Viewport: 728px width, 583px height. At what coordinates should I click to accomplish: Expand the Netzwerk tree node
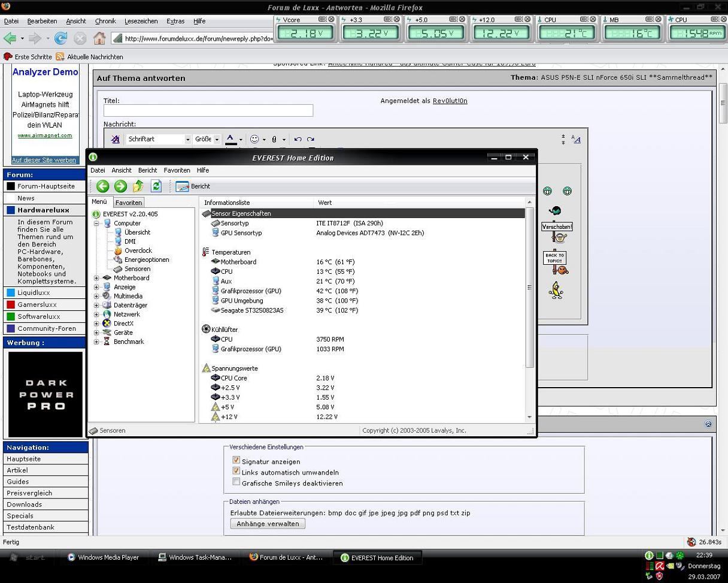96,314
